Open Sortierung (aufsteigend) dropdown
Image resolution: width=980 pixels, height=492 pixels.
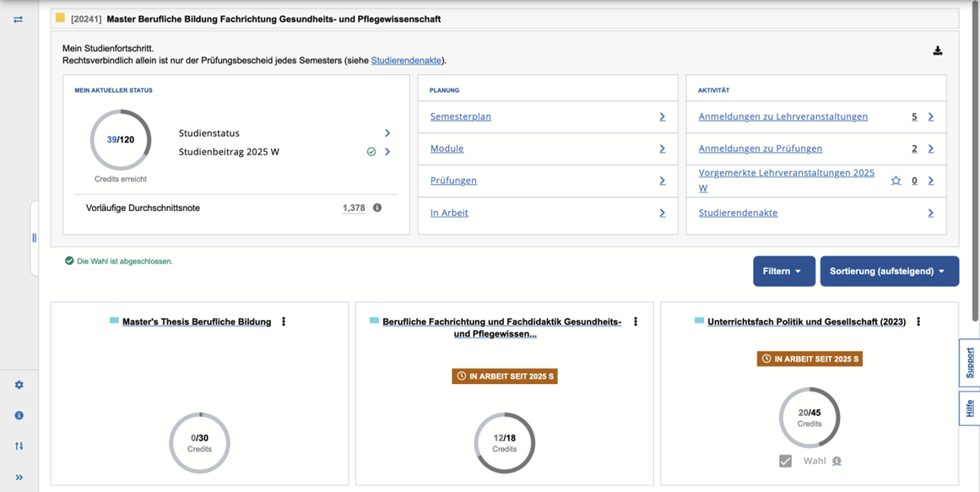(x=889, y=271)
